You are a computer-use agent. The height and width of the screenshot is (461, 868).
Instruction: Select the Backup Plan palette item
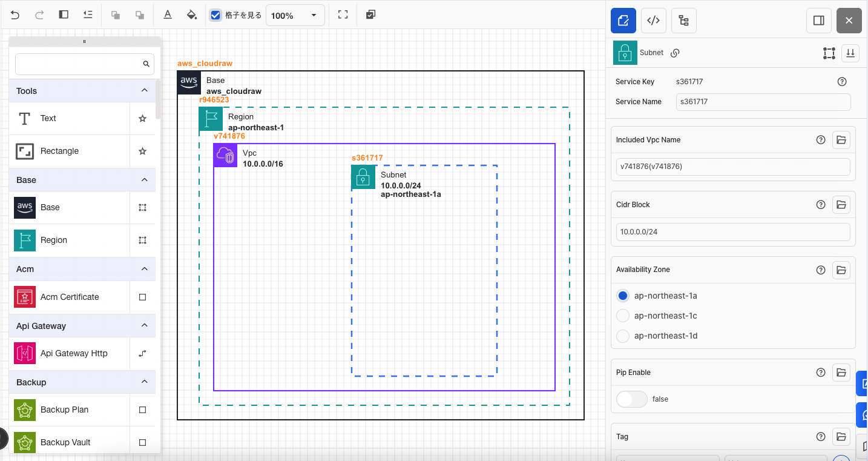pyautogui.click(x=70, y=410)
